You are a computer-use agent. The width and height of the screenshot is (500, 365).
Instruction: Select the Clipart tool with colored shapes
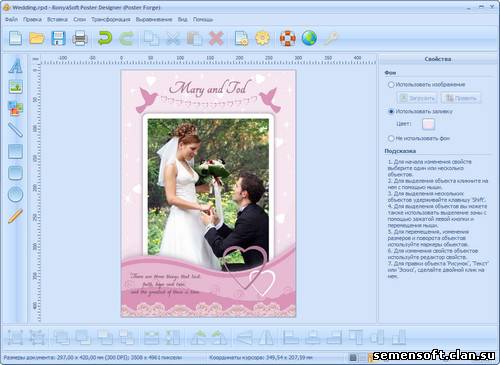pyautogui.click(x=15, y=108)
